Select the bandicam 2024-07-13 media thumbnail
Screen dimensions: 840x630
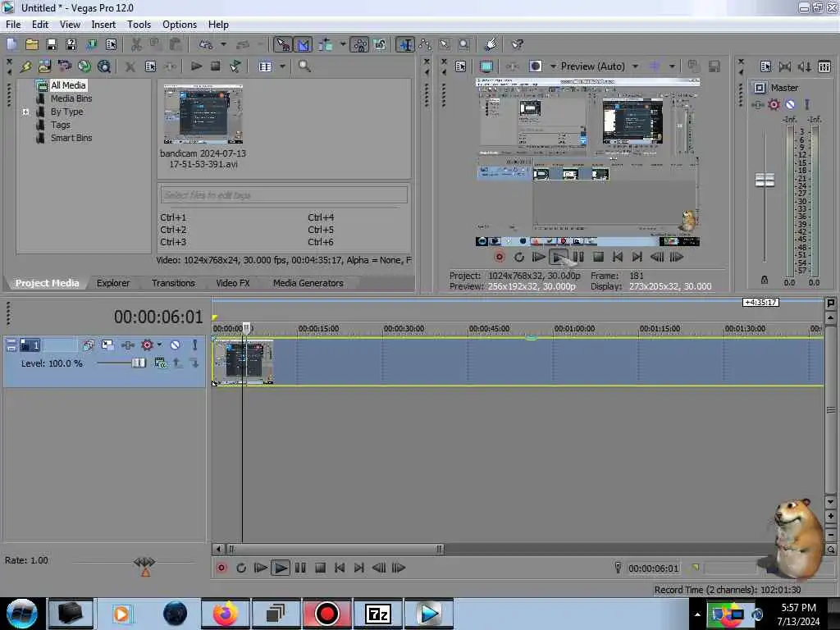click(203, 114)
